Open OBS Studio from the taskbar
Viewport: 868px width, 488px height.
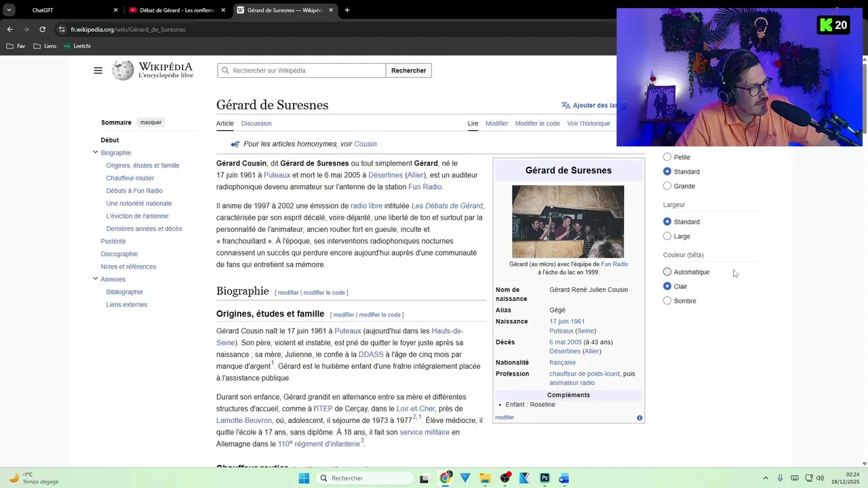(505, 478)
